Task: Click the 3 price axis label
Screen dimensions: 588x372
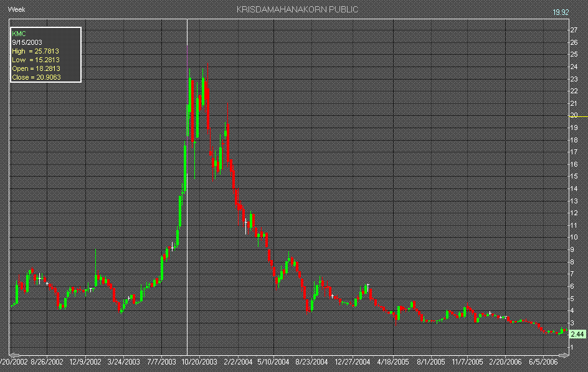Action: 572,323
